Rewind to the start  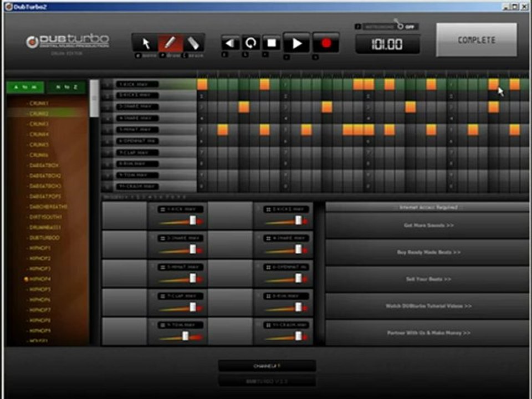coord(231,43)
